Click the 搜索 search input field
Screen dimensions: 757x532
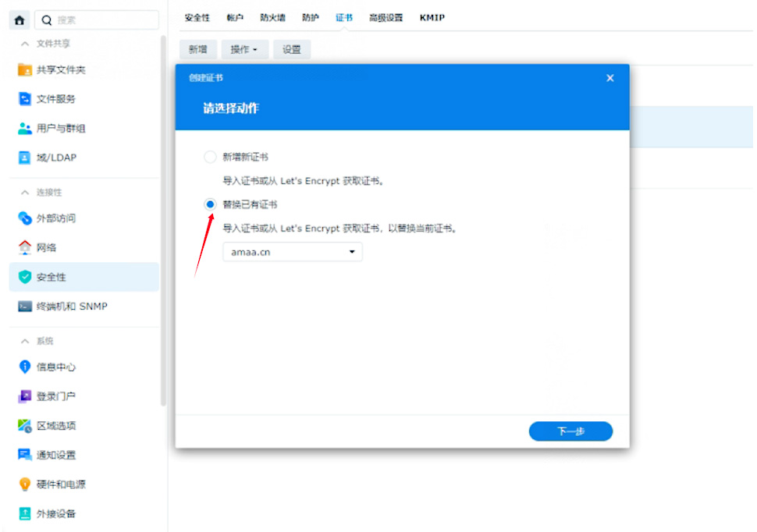[105, 20]
